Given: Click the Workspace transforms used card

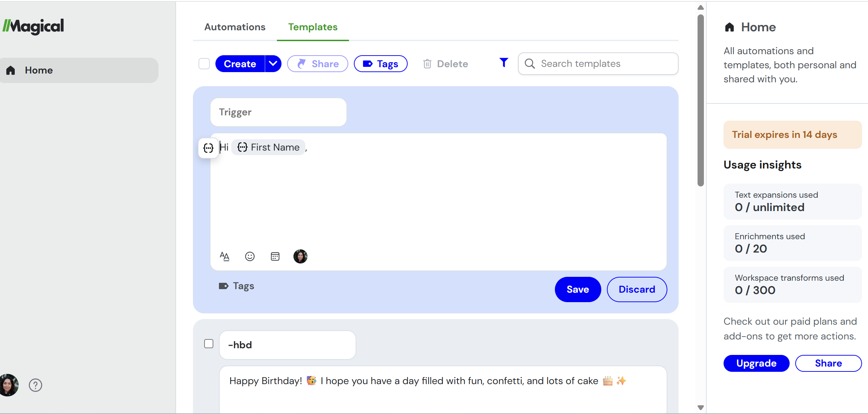Looking at the screenshot, I should pos(792,285).
